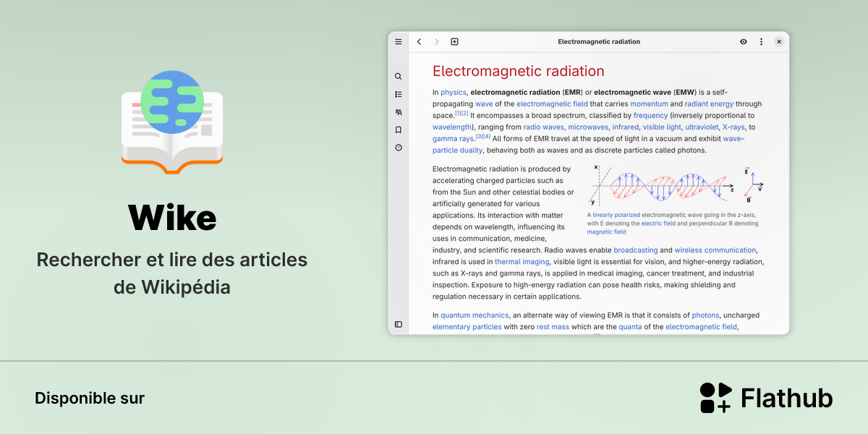The width and height of the screenshot is (868, 434).
Task: Open the "visible light" link
Action: pos(662,127)
